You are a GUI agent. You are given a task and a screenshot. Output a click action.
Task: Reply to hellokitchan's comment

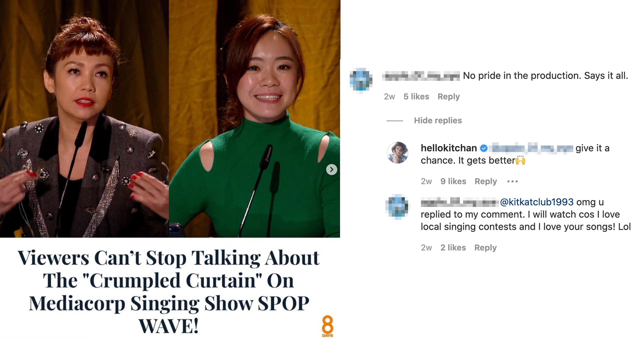click(486, 181)
